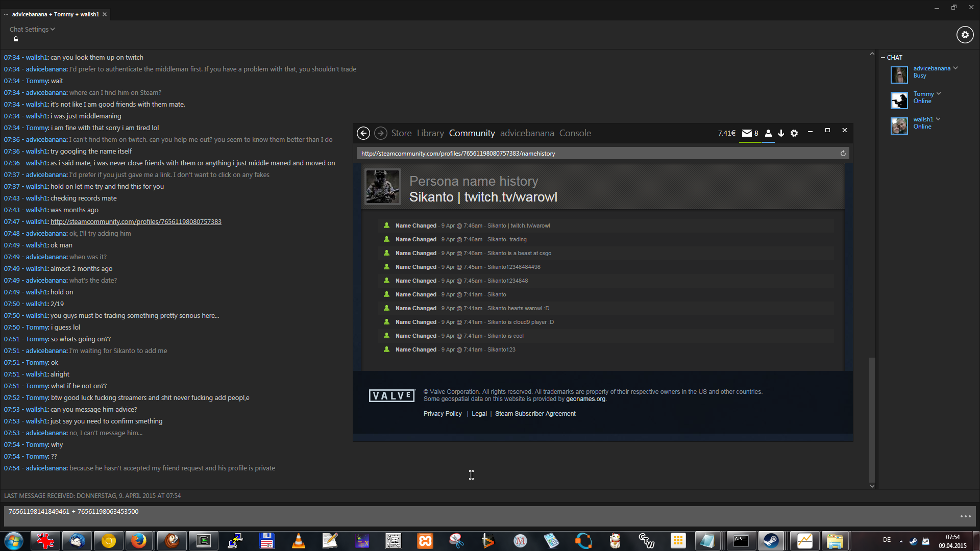Open the friends list person icon

coord(768,133)
